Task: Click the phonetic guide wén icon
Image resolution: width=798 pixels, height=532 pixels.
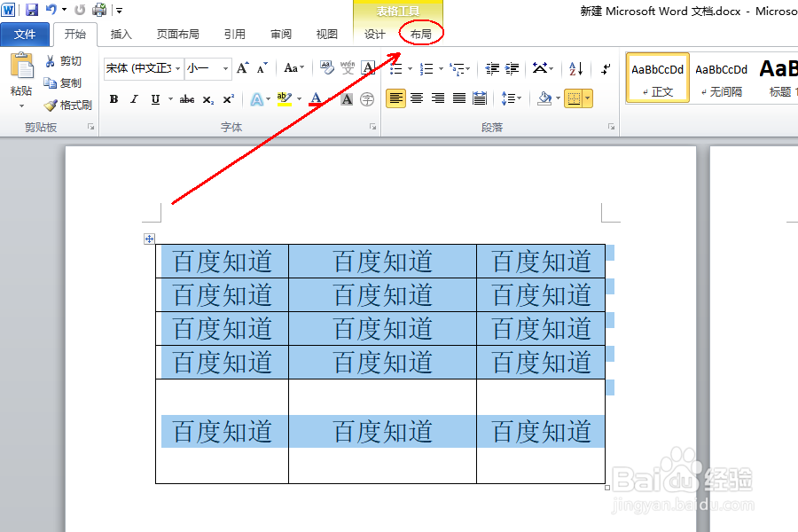Action: click(348, 68)
